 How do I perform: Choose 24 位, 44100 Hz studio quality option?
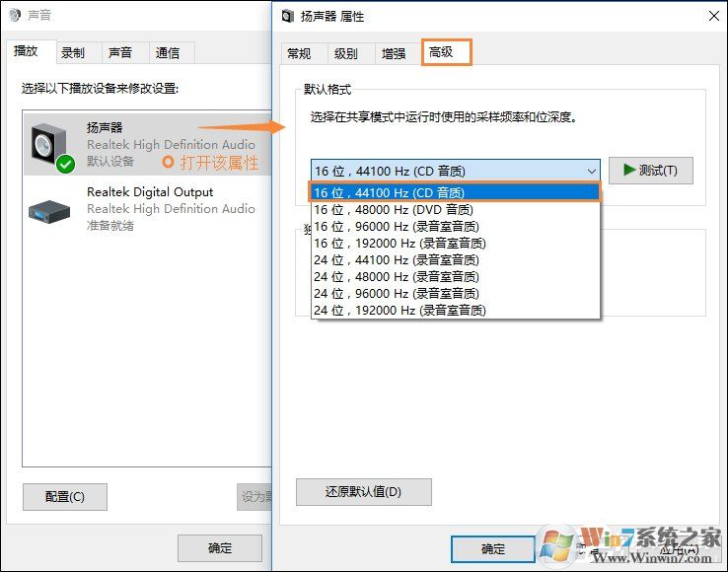tap(455, 259)
